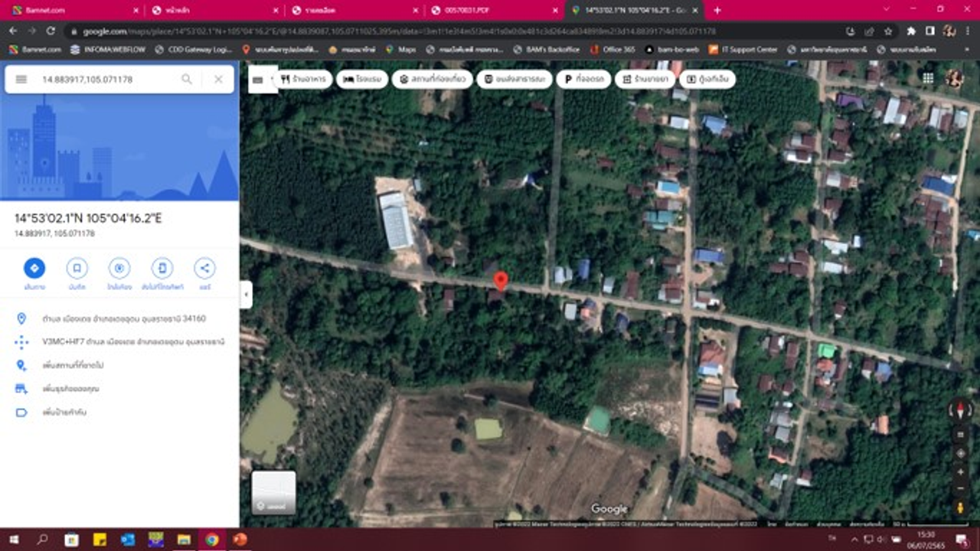This screenshot has width=980, height=551.
Task: Switch to the 00570031.PDF browser tab
Action: [488, 10]
